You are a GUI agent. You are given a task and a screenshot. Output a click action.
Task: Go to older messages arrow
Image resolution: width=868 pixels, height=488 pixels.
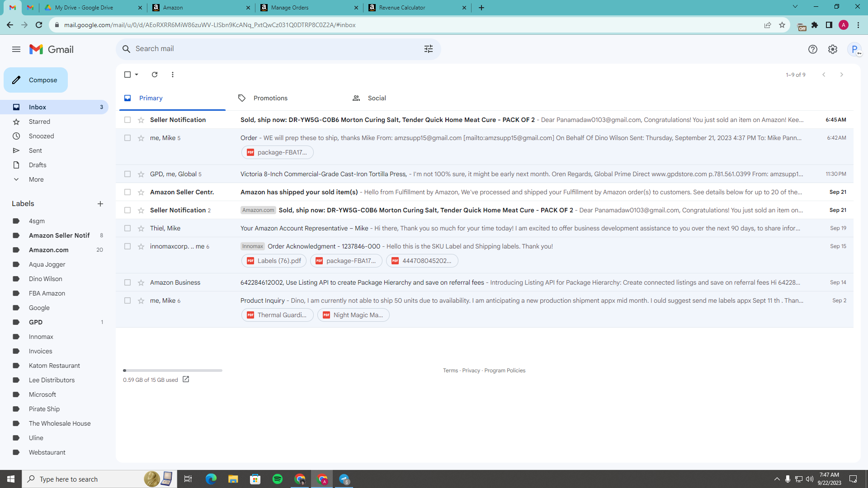click(x=842, y=75)
